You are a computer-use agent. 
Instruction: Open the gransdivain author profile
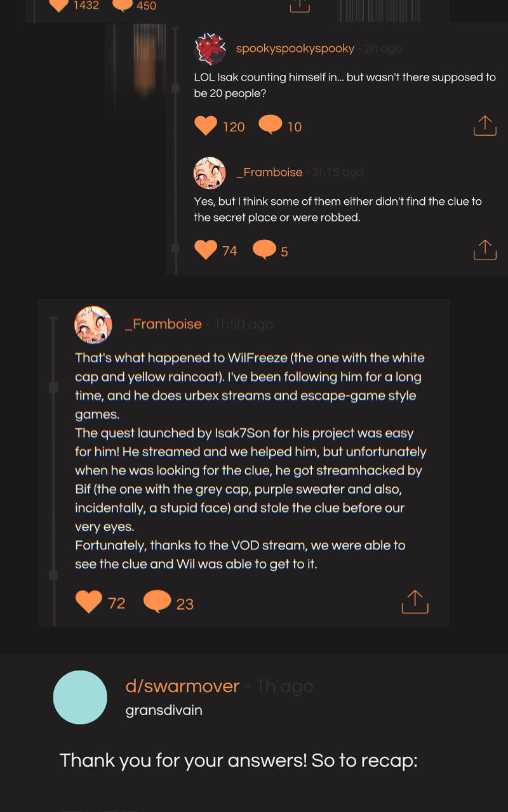pyautogui.click(x=164, y=710)
